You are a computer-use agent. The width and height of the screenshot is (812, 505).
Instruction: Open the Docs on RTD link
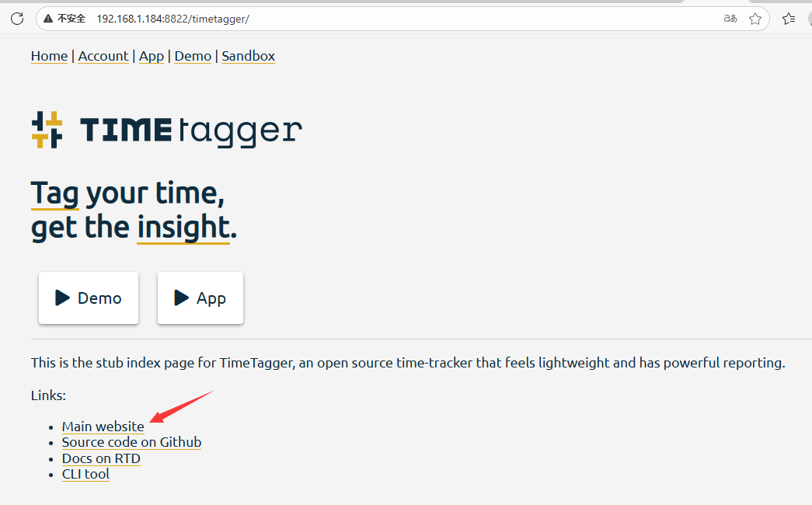pos(101,458)
